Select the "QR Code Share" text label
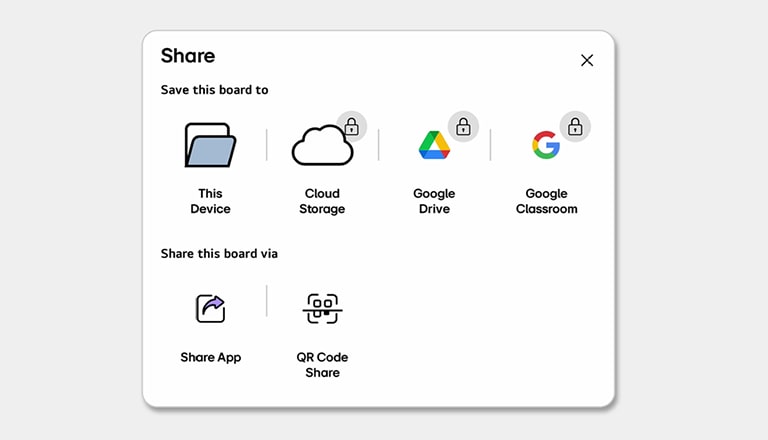Screen dimensions: 768x440 click(x=322, y=365)
